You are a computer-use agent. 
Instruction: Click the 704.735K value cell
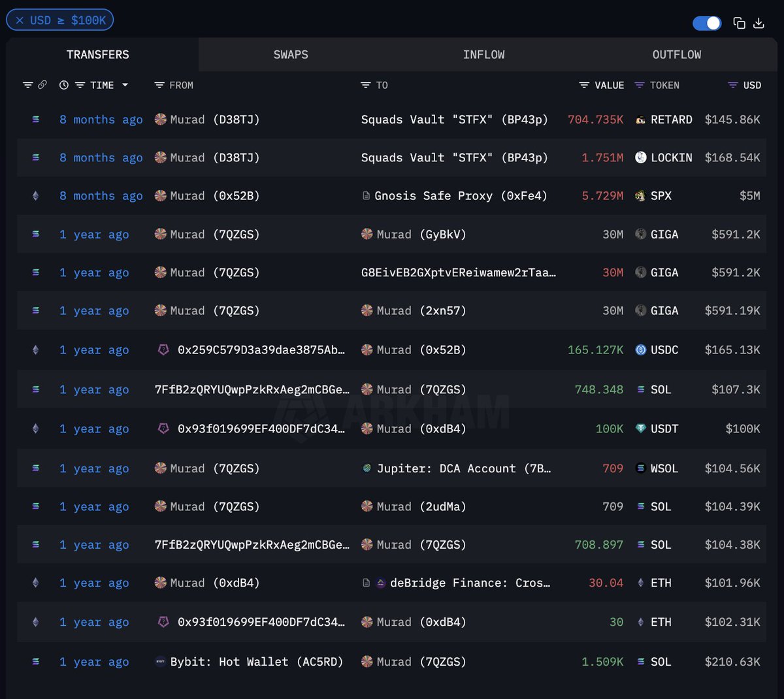coord(595,120)
